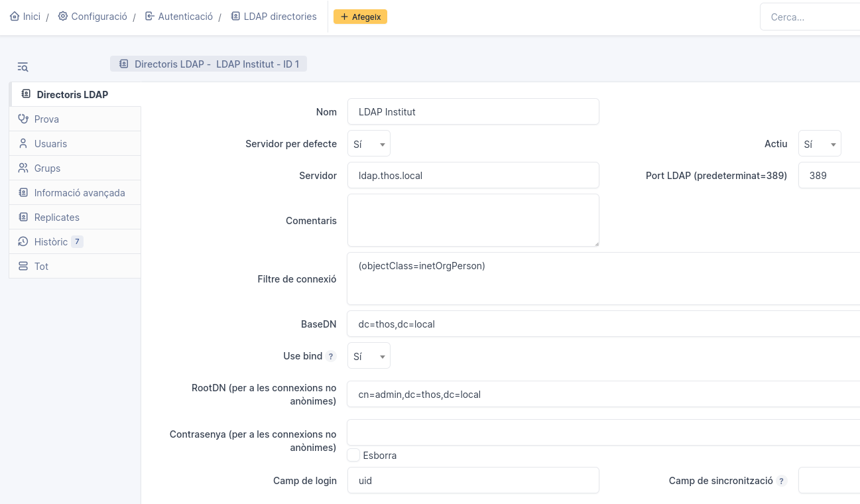Click the Configuració gear icon
Viewport: 860px width, 504px height.
[x=63, y=17]
